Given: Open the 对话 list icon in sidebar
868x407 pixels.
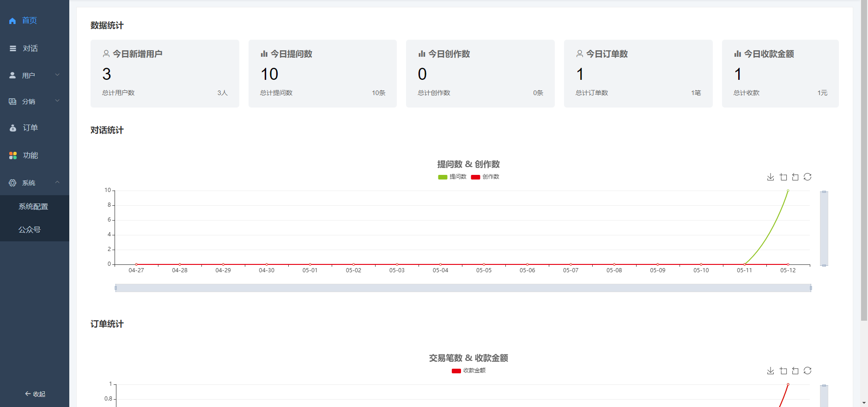Looking at the screenshot, I should 13,48.
